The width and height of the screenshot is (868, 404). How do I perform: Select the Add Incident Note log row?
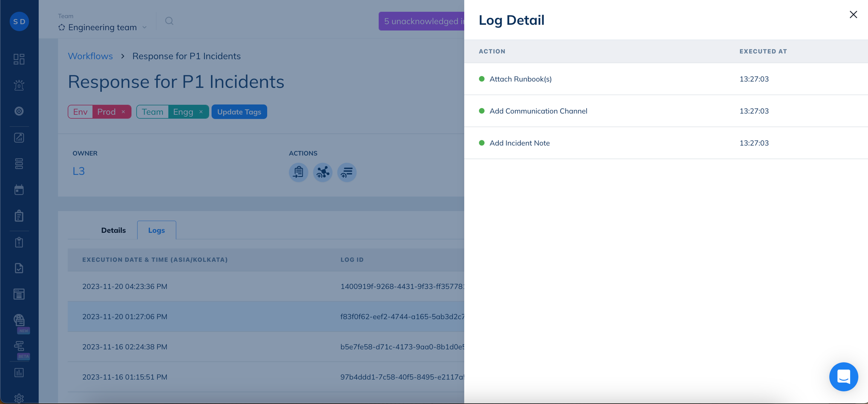click(x=666, y=143)
